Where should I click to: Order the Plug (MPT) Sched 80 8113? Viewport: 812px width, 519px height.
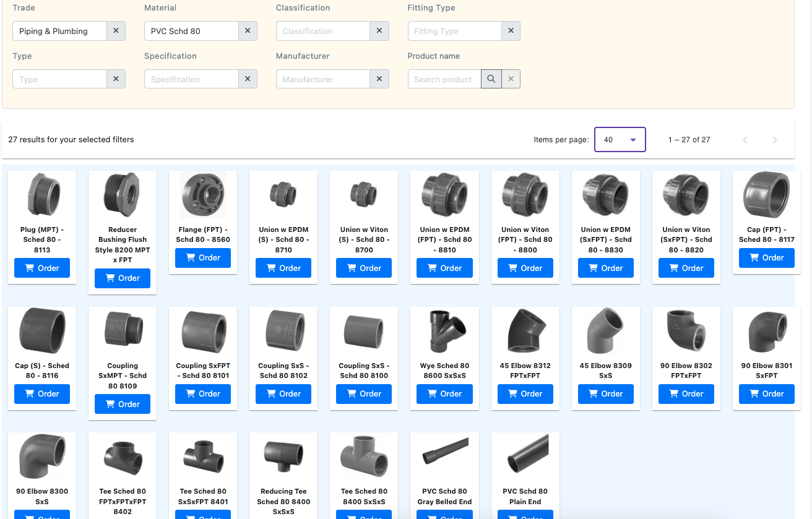coord(41,268)
